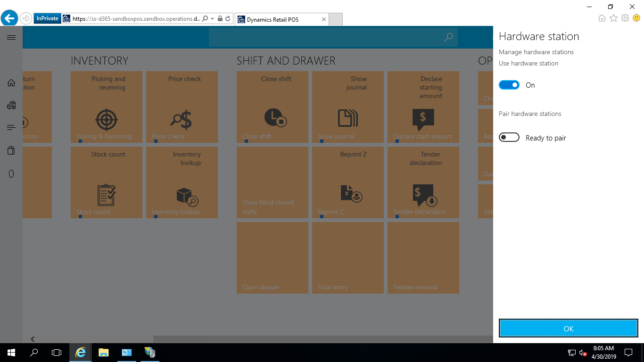The width and height of the screenshot is (644, 362).
Task: Click the feedback smiley icon
Action: (x=636, y=18)
